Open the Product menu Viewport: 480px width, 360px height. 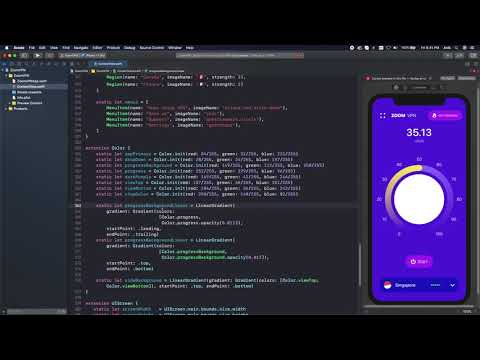(113, 48)
